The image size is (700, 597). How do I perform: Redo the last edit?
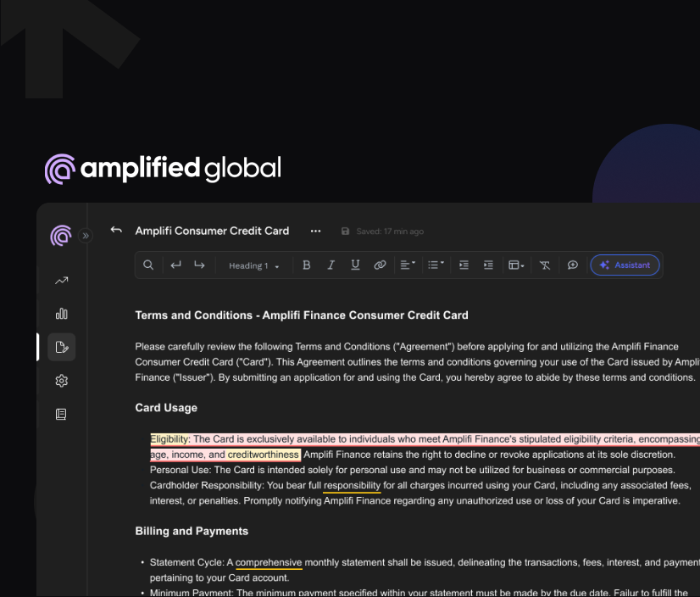coord(199,265)
